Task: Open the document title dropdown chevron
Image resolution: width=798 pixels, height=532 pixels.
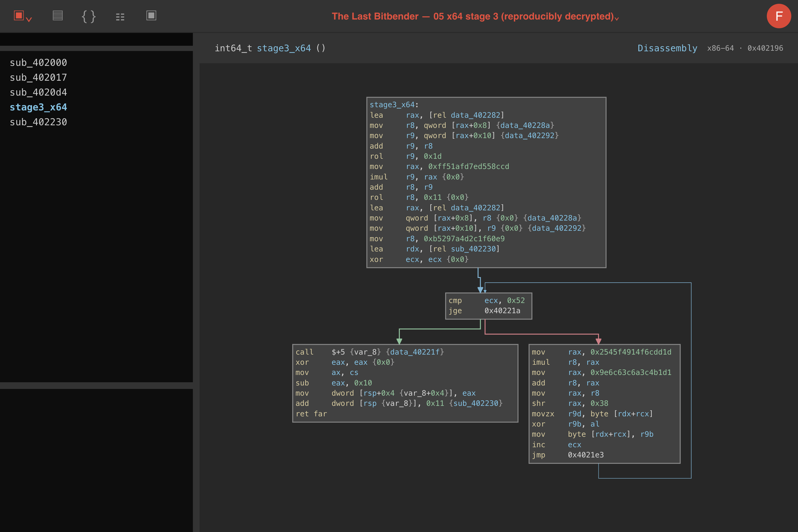Action: tap(617, 18)
